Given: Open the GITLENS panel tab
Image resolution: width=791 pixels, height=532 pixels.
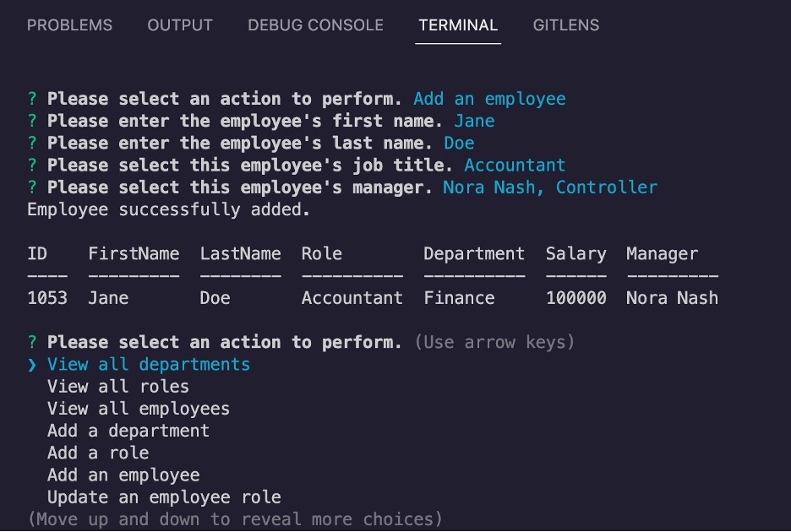Looking at the screenshot, I should (x=565, y=25).
